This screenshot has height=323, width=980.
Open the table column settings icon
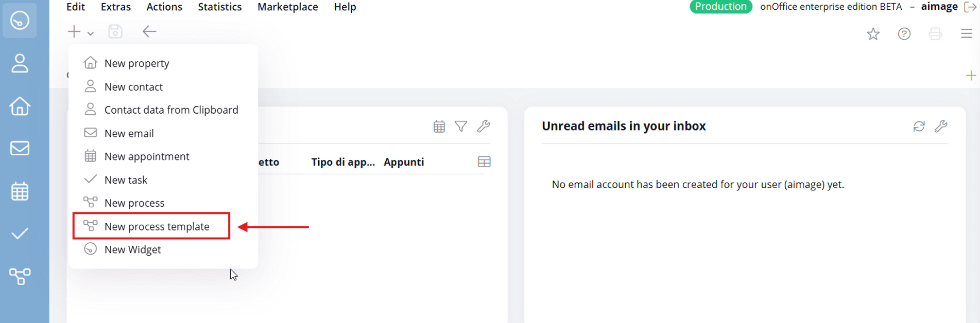point(484,162)
